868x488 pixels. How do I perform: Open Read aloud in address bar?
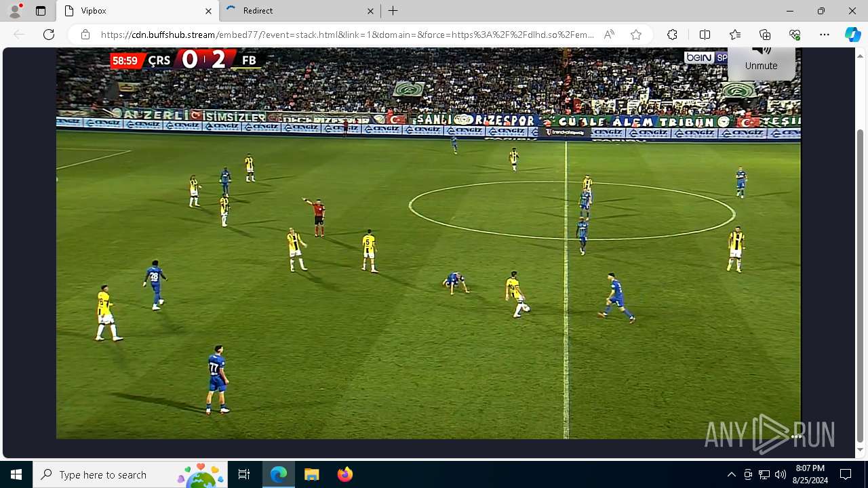click(x=609, y=35)
